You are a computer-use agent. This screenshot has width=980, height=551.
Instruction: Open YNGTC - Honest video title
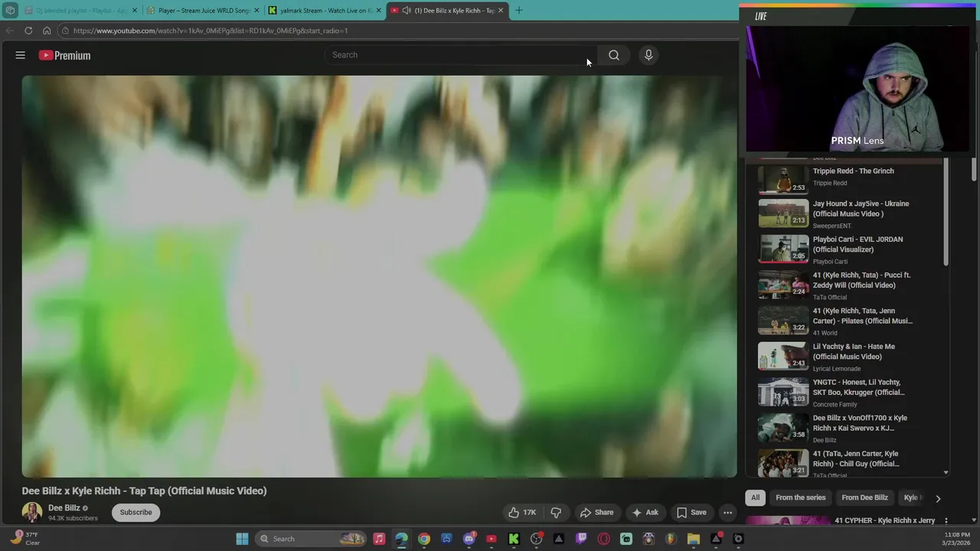[858, 387]
